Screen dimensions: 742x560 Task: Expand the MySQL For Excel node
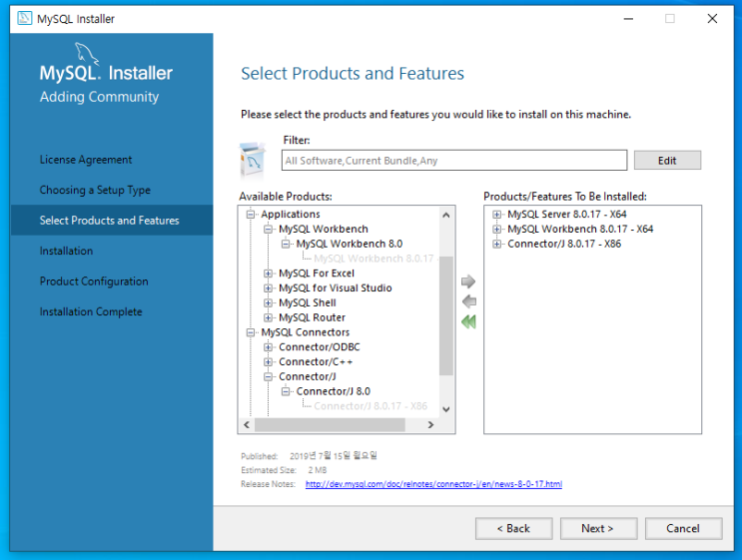point(269,274)
